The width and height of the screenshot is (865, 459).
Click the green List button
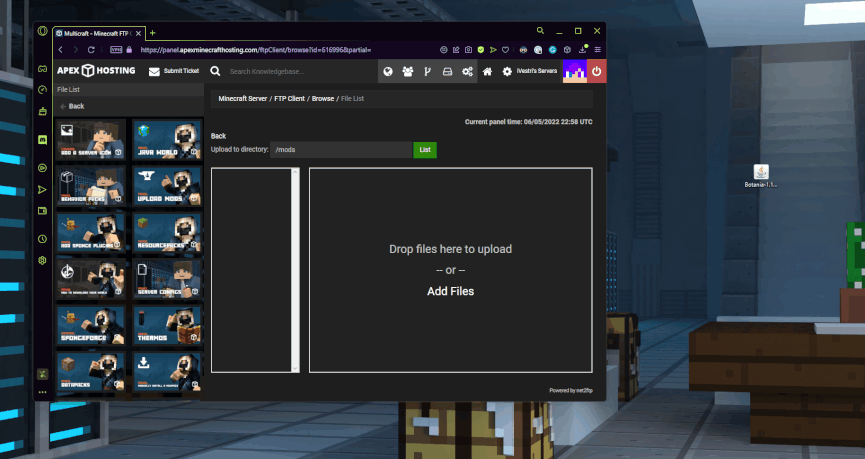[425, 150]
